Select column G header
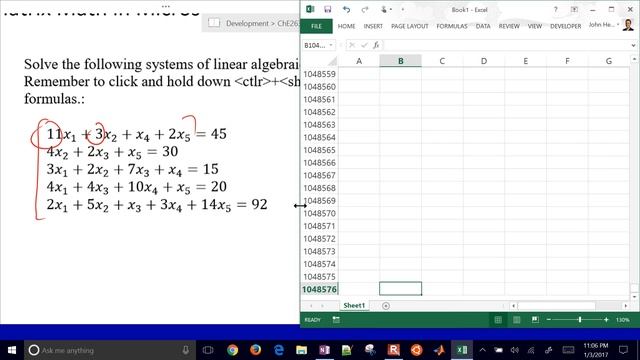The width and height of the screenshot is (640, 360). pyautogui.click(x=609, y=61)
